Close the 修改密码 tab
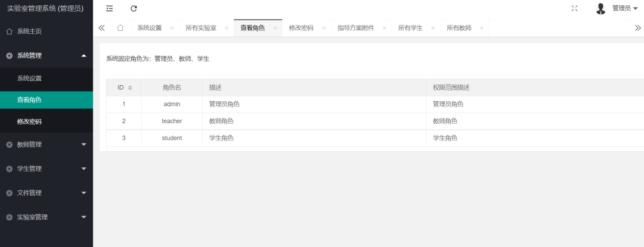 point(323,28)
